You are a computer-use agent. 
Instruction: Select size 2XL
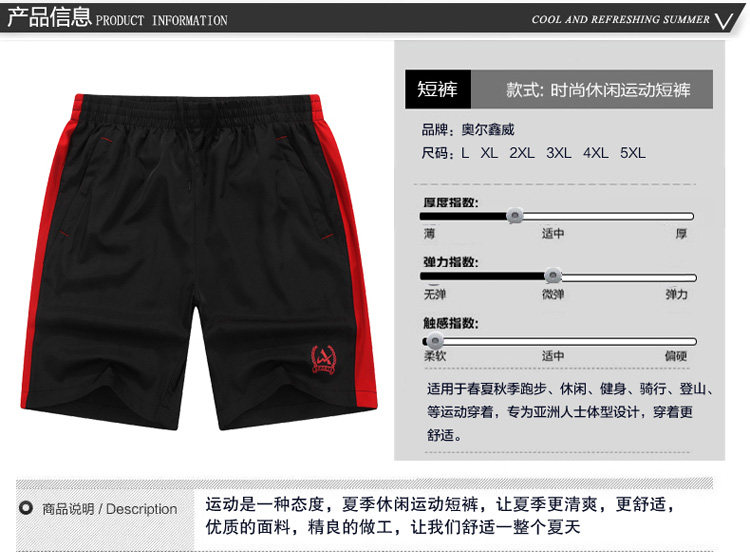pos(522,153)
